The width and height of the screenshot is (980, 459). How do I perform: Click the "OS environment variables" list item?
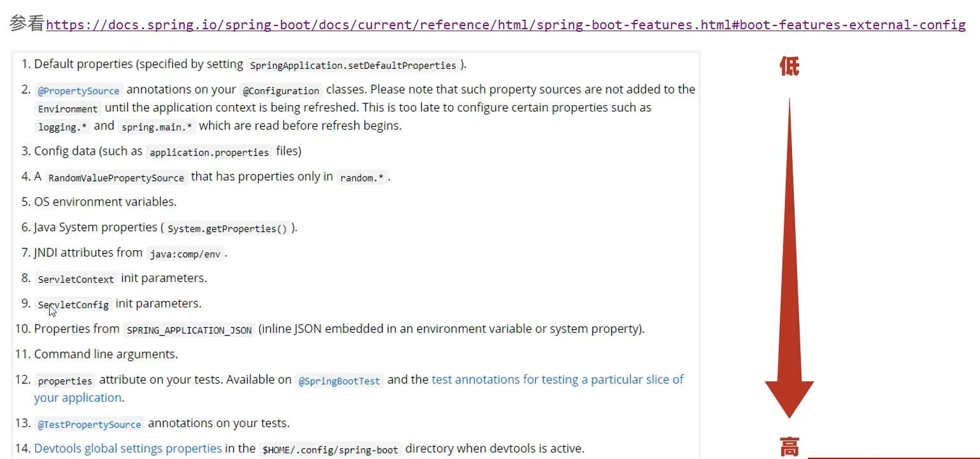coord(105,202)
